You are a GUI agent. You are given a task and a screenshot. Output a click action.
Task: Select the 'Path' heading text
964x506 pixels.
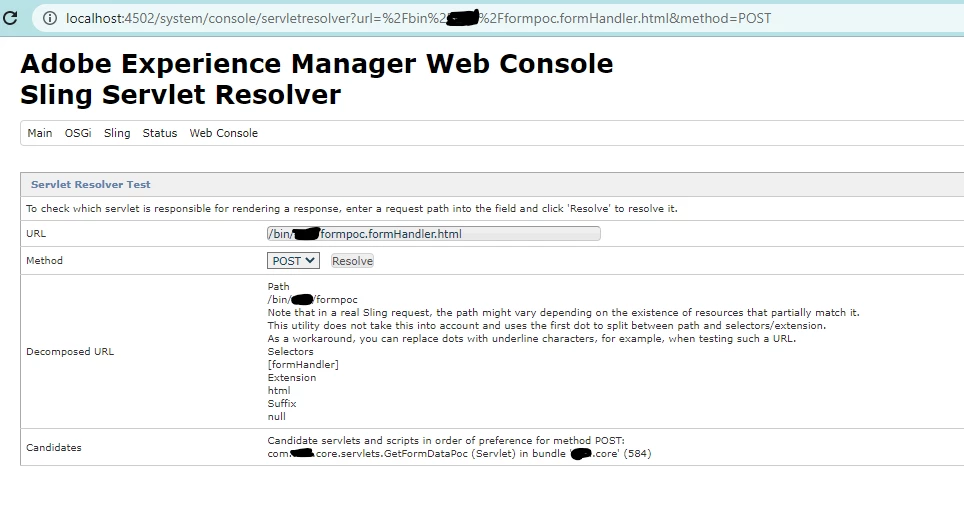tap(279, 287)
